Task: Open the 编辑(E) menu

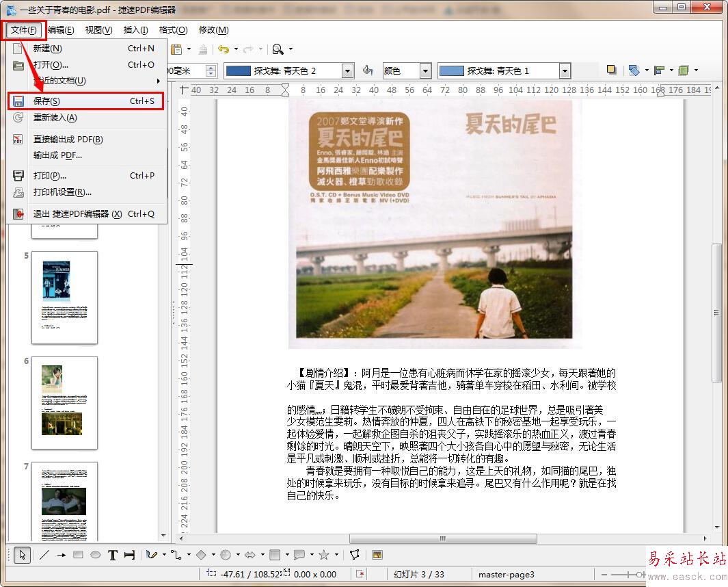Action: pyautogui.click(x=61, y=30)
